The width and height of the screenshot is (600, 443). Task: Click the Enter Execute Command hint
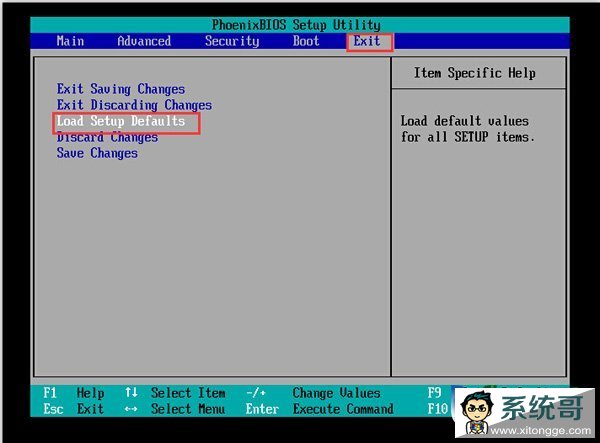320,409
